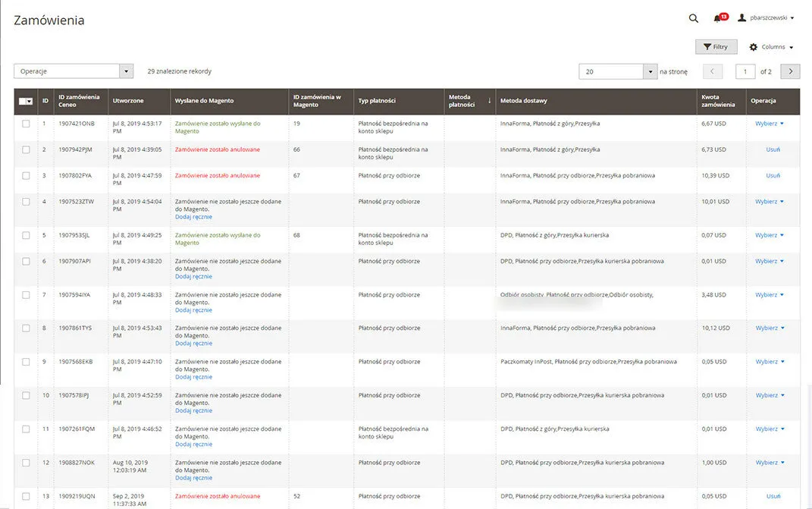Check the box for order 1908827NOK

[x=26, y=463]
